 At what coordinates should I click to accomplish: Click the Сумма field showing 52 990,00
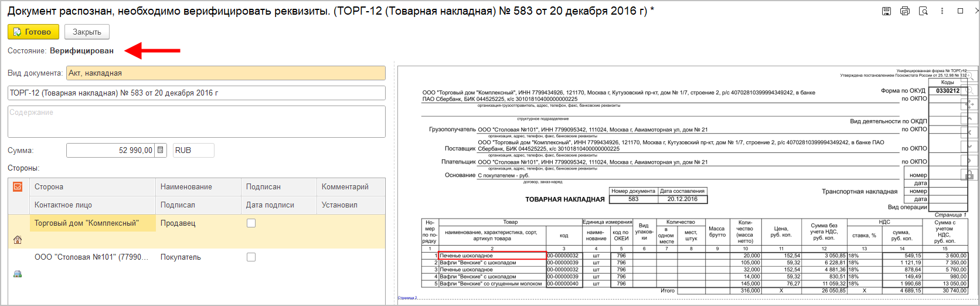coord(111,150)
